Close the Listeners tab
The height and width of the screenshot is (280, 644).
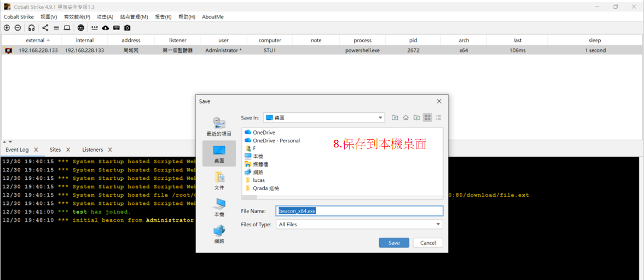click(x=110, y=150)
